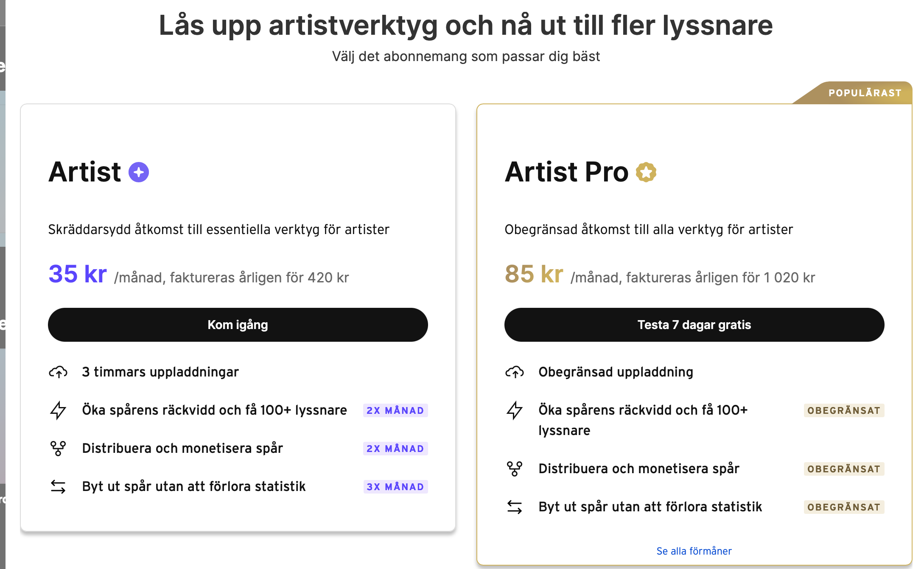This screenshot has height=569, width=924.
Task: Click the upload cloud icon in Artist Pro
Action: tap(515, 372)
